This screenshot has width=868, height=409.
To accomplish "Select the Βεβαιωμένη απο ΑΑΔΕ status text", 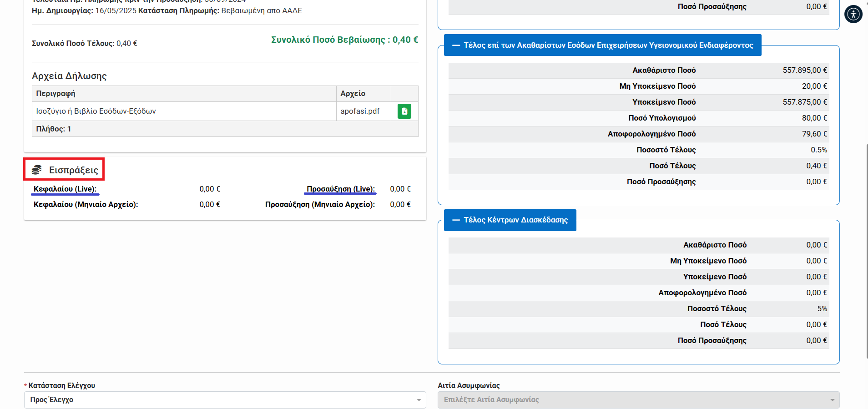I will pyautogui.click(x=262, y=10).
